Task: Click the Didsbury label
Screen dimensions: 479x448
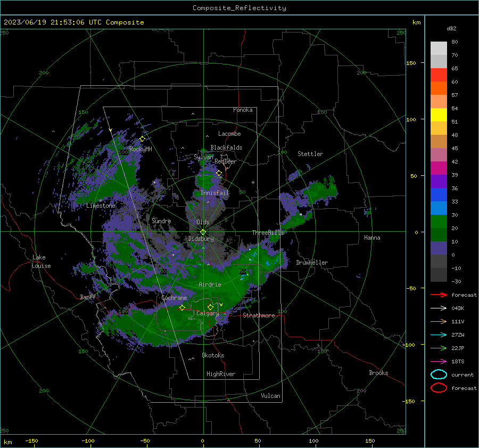Action: [201, 239]
